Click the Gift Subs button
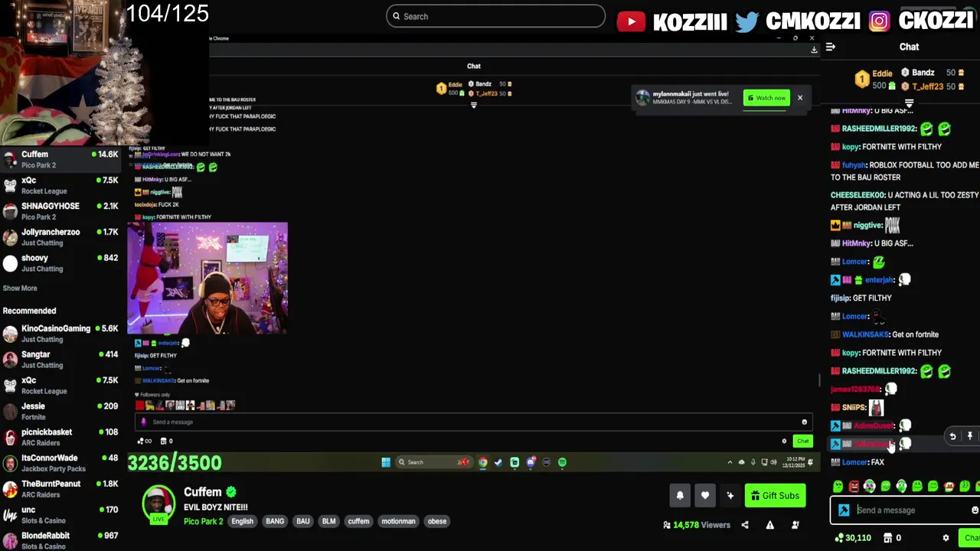 click(775, 496)
